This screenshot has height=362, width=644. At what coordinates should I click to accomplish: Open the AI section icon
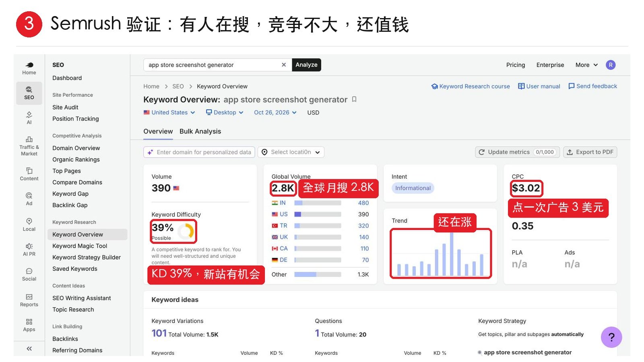point(29,118)
